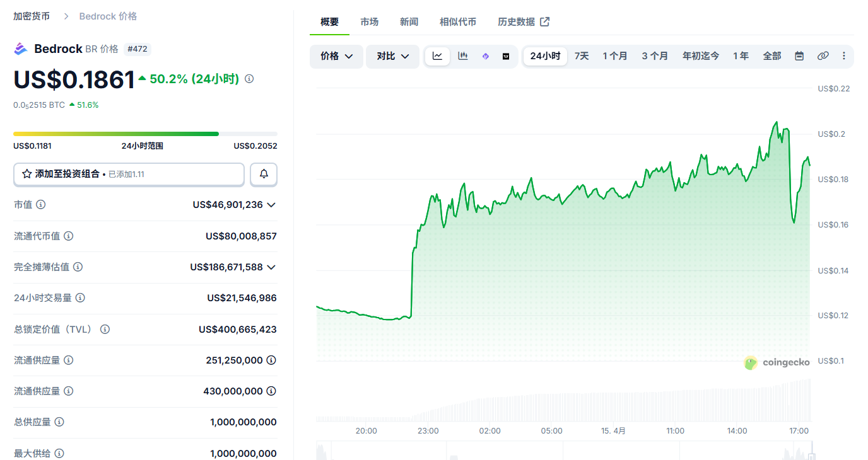
Task: Expand the 市值 details chevron
Action: click(x=271, y=205)
